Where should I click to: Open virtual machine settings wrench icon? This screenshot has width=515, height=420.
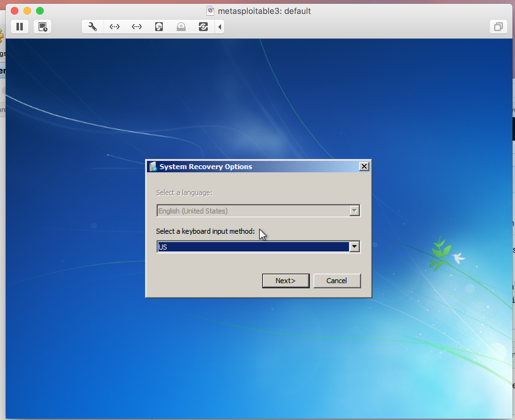(92, 27)
